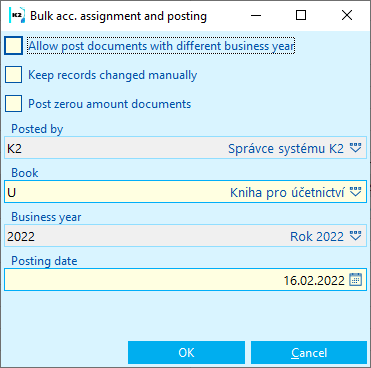
Task: Select the 2022 value in Business year field
Action: coord(21,236)
